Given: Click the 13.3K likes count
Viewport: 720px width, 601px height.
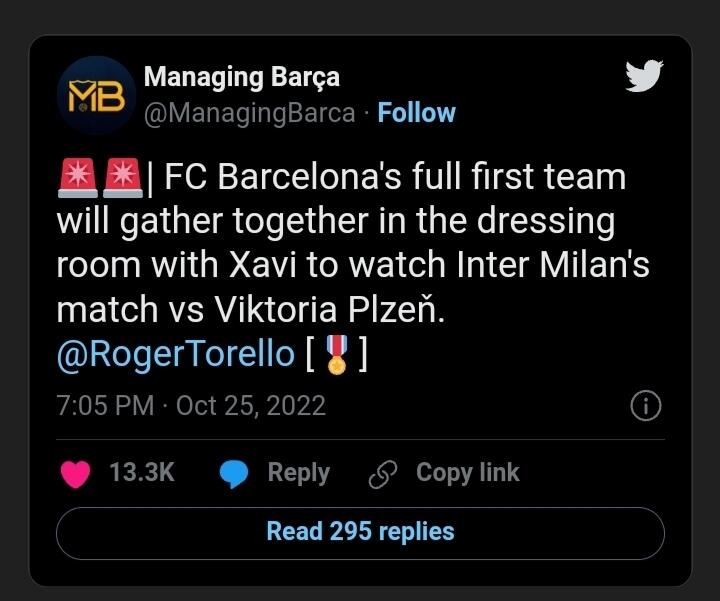Looking at the screenshot, I should coord(142,472).
